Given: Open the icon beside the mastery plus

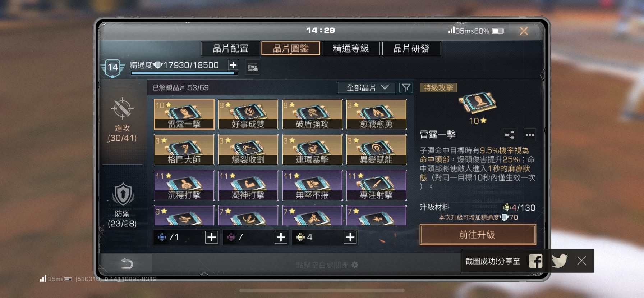Looking at the screenshot, I should [253, 67].
